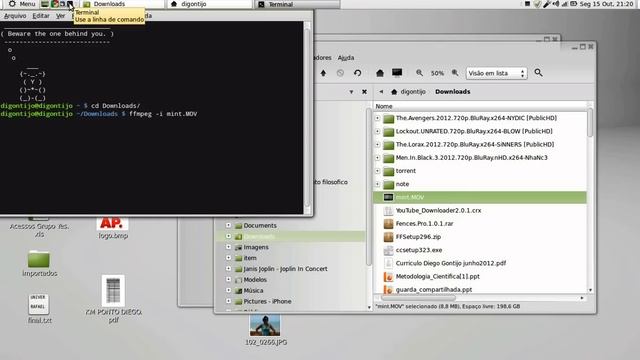Click the Stop loading icon in file manager

pos(340,73)
